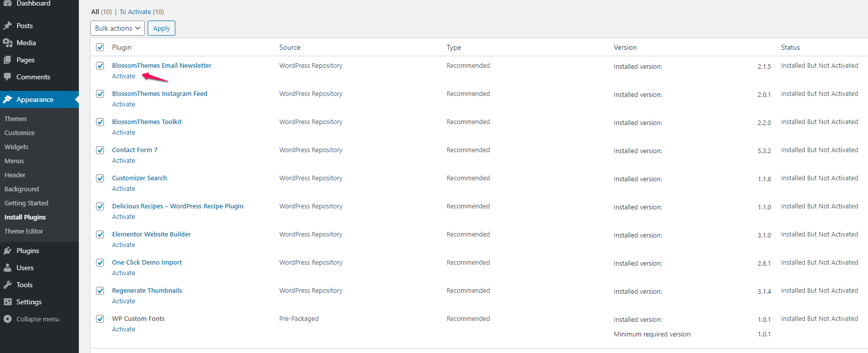Open Background submenu item
The image size is (868, 353).
pyautogui.click(x=22, y=189)
